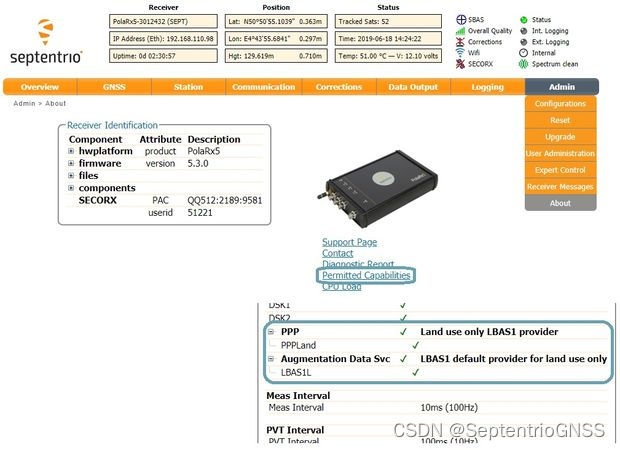The height and width of the screenshot is (450, 620).
Task: Click the Temp and voltage field
Action: click(388, 56)
